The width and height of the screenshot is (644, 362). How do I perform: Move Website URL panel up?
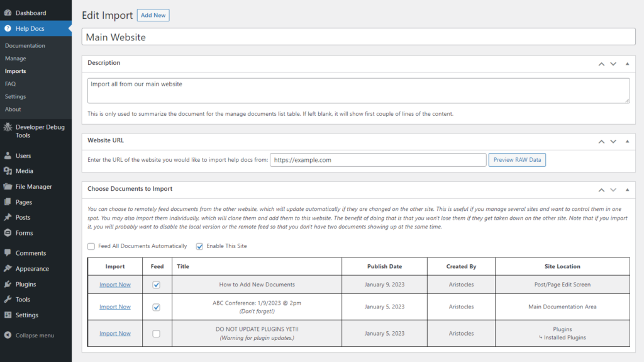tap(601, 141)
